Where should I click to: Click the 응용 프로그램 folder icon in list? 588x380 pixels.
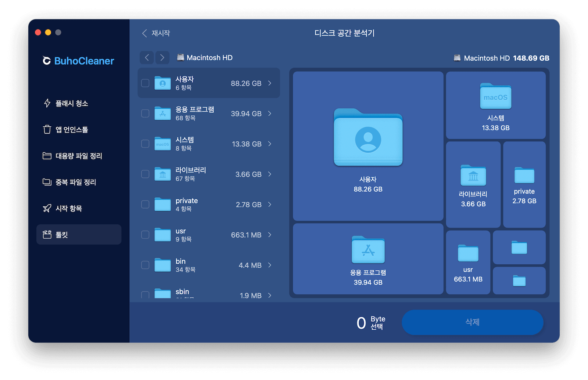tap(162, 113)
